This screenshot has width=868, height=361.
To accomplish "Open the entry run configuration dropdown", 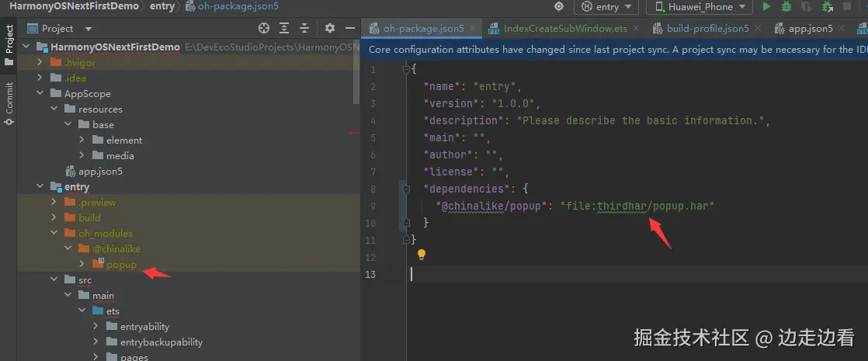I will point(606,7).
